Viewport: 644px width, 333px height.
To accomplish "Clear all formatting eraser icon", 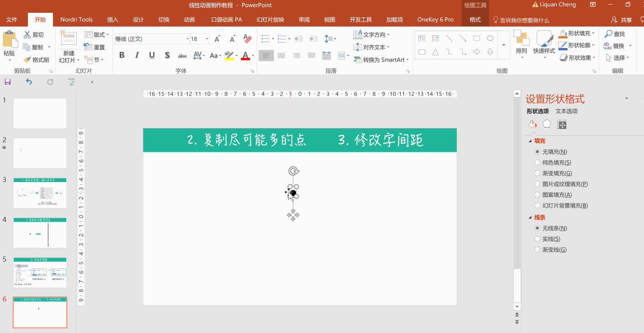I will 248,39.
